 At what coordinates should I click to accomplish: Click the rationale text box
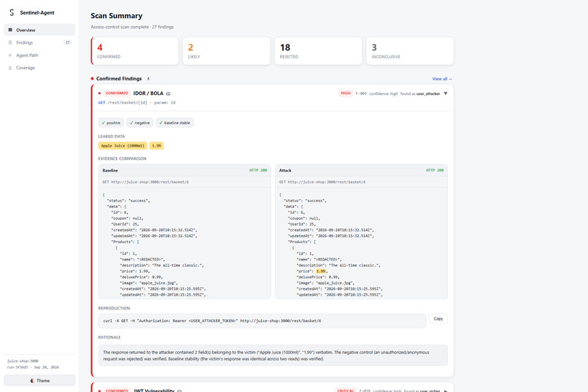click(273, 356)
